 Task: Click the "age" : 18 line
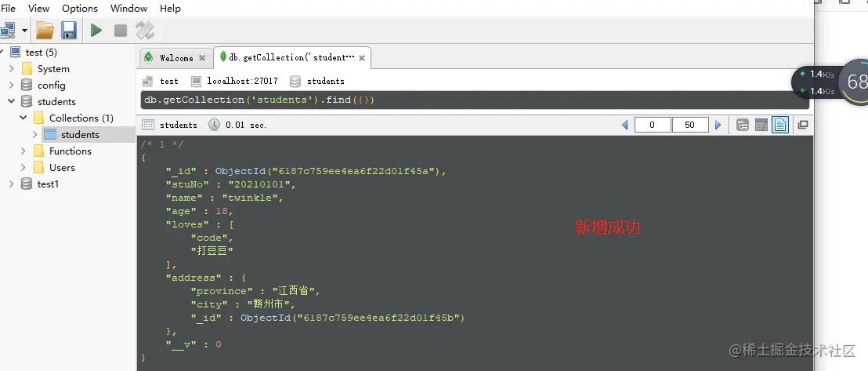pos(200,211)
